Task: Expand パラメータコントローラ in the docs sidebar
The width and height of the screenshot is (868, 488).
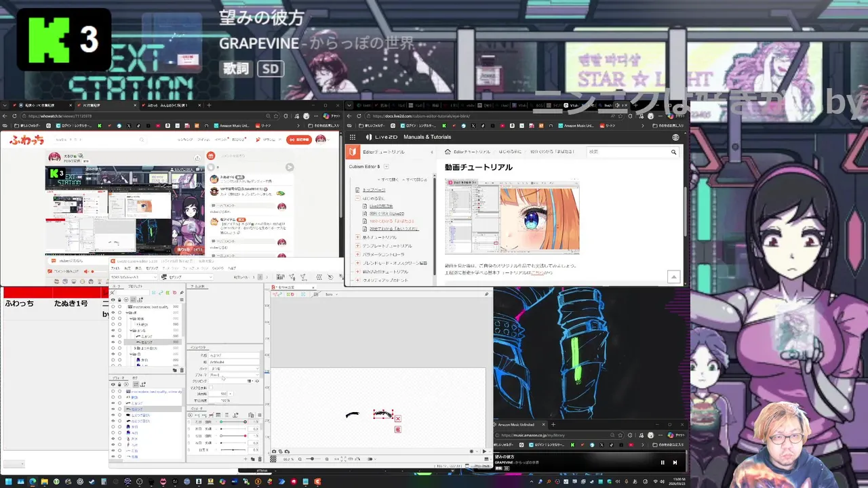Action: 357,255
